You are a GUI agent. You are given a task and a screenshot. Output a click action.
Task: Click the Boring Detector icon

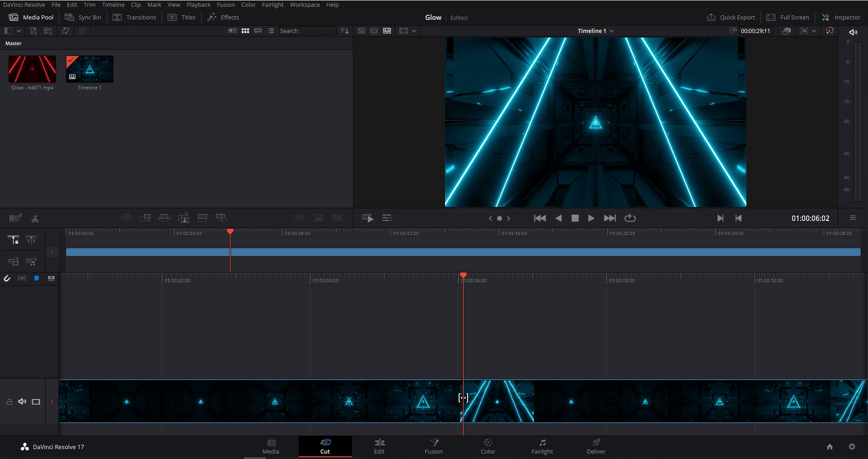click(x=15, y=218)
